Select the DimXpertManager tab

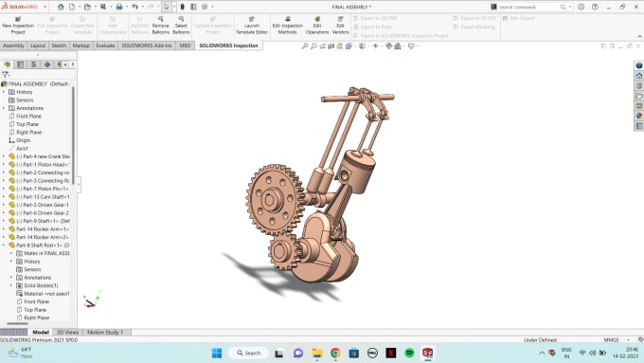47,64
